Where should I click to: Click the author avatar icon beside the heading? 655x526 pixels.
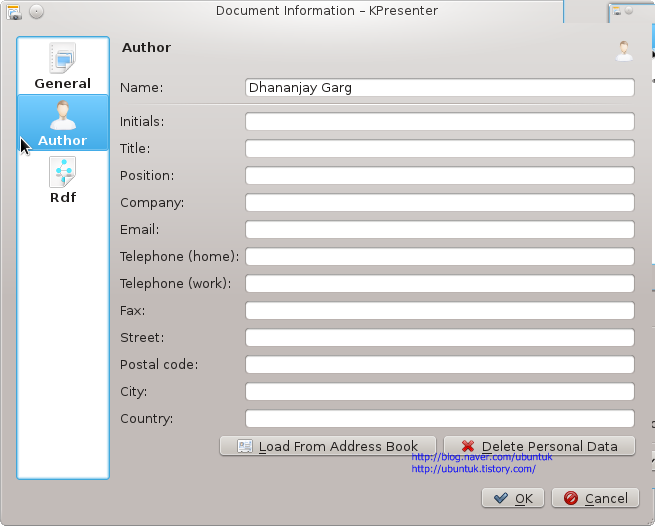[624, 51]
